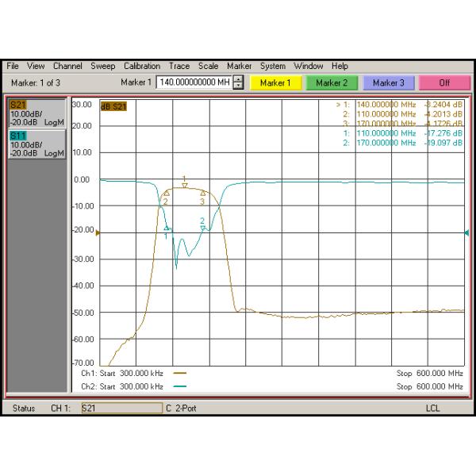Screen dimensions: 476x476
Task: Click the cyan reference level arrow on right
Action: point(466,232)
